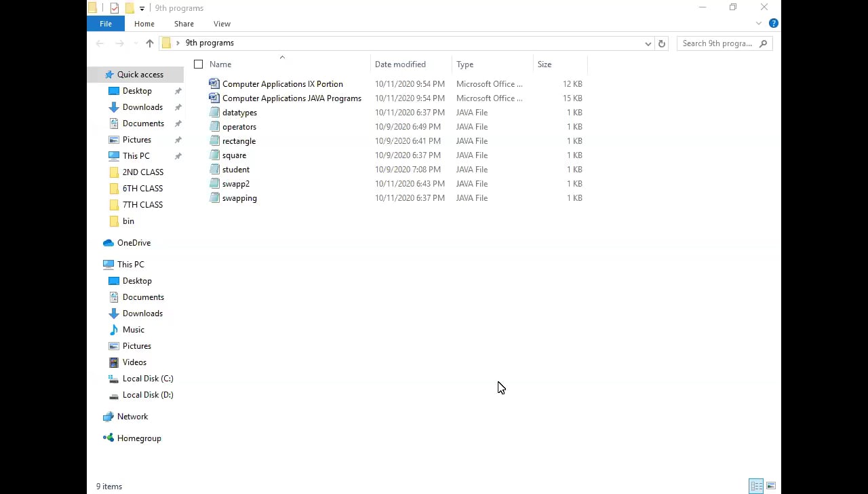Click the Videos filmstrip icon in the navigation pane

tap(114, 362)
